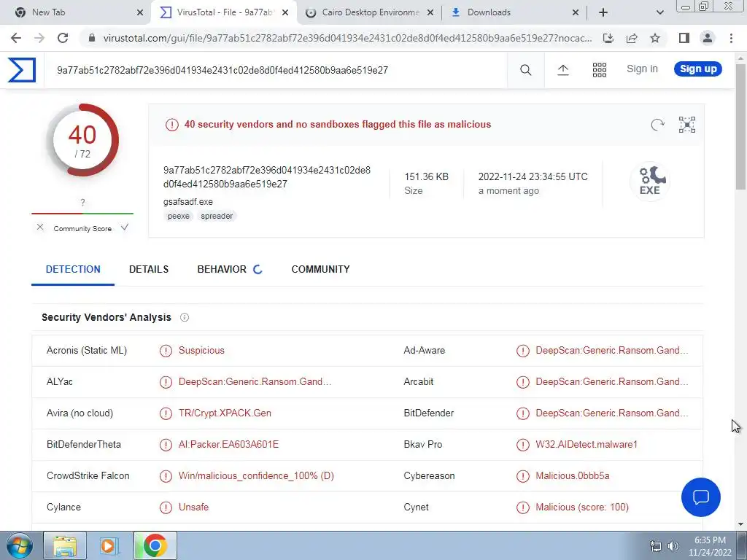Image resolution: width=747 pixels, height=560 pixels.
Task: Open File Explorer from taskbar
Action: click(x=65, y=545)
